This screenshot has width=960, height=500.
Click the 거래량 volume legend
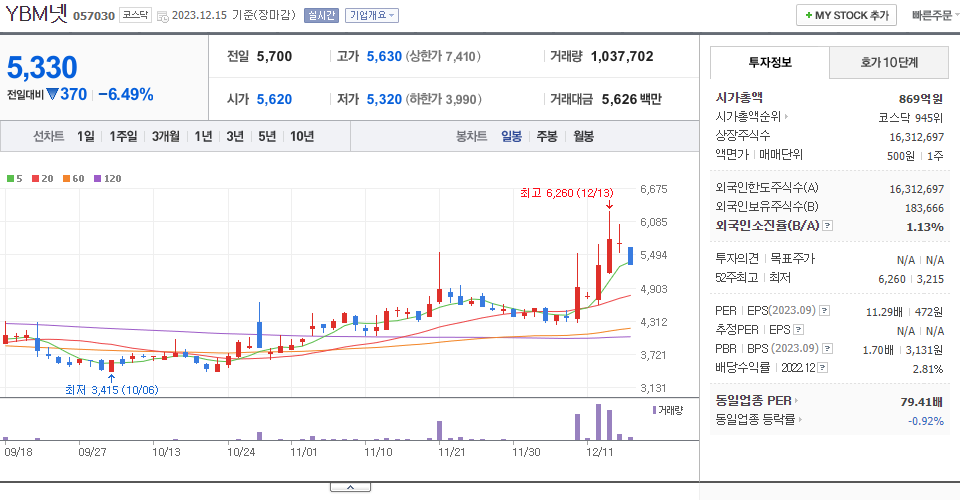[x=667, y=410]
